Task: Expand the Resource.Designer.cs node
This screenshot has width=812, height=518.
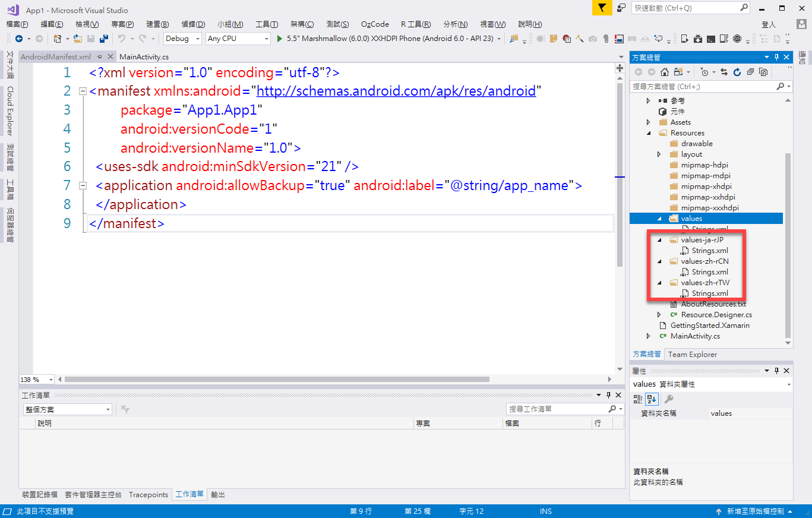Action: pyautogui.click(x=659, y=315)
